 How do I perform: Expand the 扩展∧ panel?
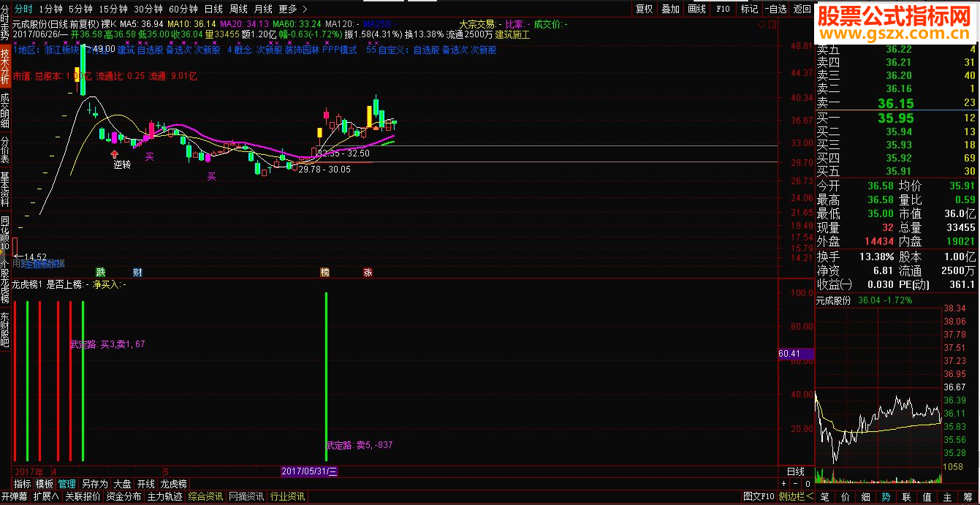coord(46,497)
